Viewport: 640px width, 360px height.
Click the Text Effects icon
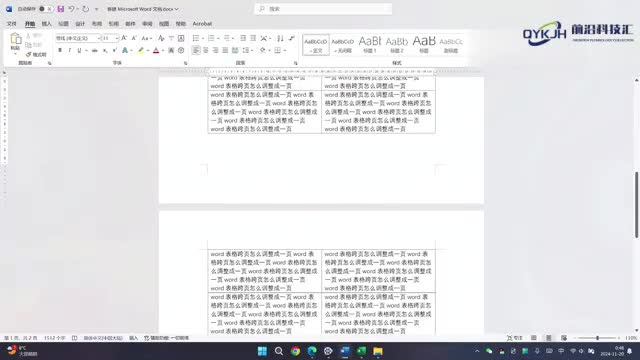(125, 50)
